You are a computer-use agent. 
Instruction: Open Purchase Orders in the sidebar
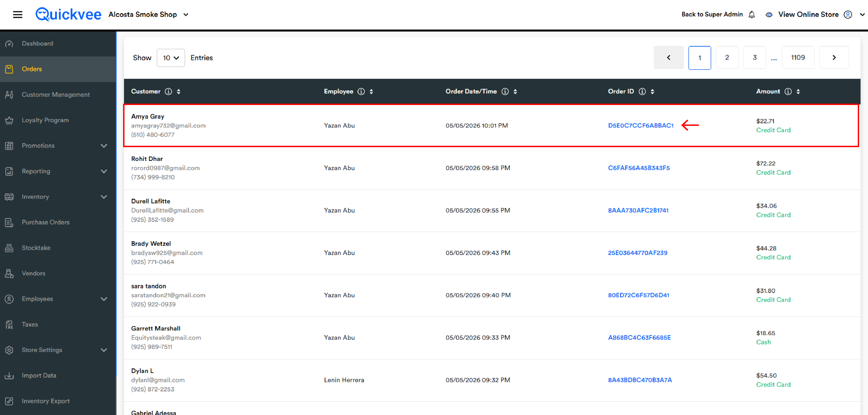pyautogui.click(x=45, y=223)
